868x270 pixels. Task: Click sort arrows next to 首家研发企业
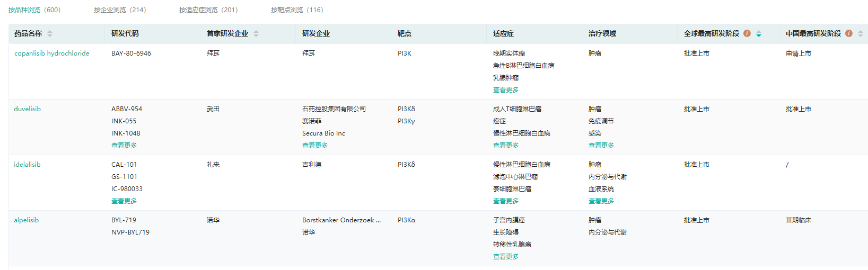click(x=256, y=33)
